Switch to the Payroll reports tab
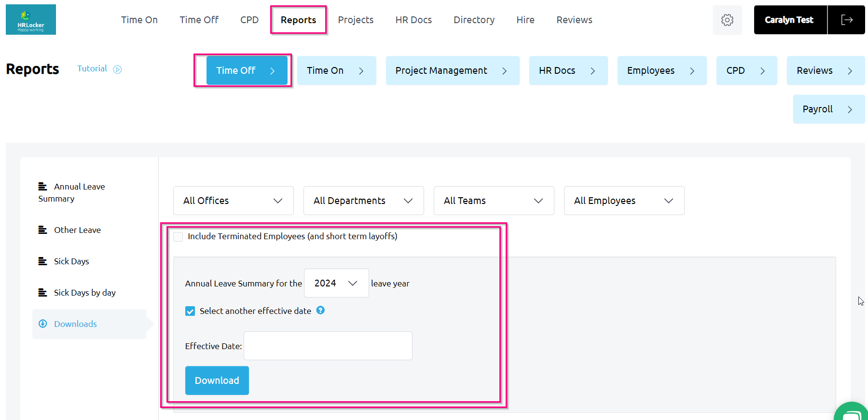868x420 pixels. point(828,109)
